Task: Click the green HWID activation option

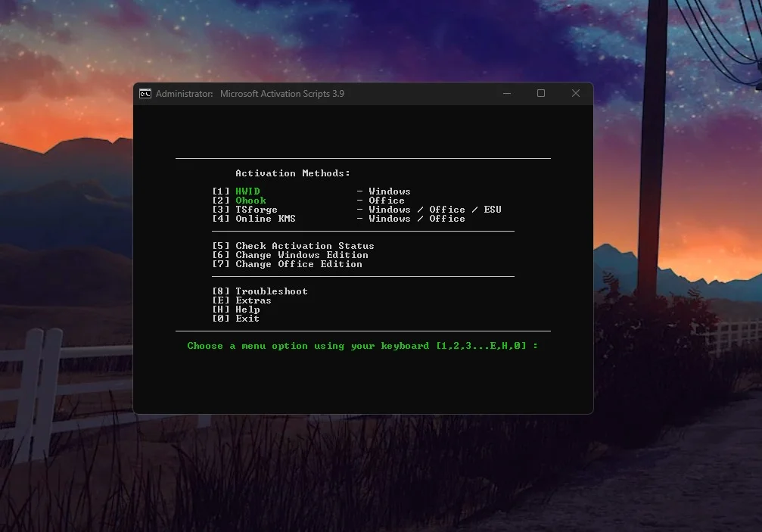Action: point(247,191)
